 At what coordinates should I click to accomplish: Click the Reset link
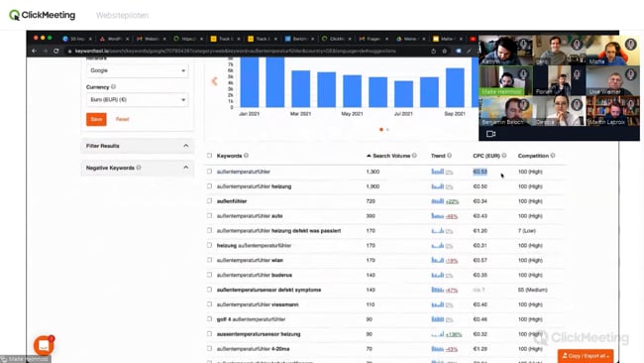(123, 119)
